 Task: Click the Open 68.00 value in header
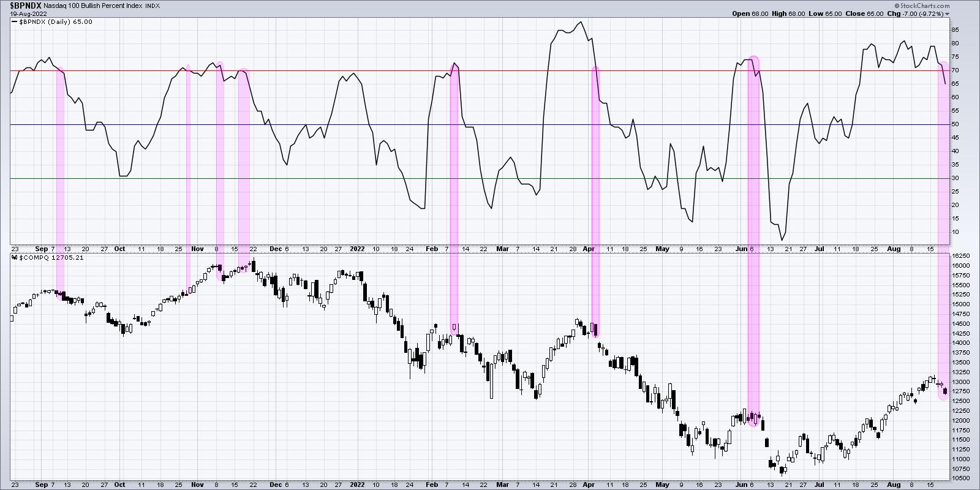click(x=750, y=13)
